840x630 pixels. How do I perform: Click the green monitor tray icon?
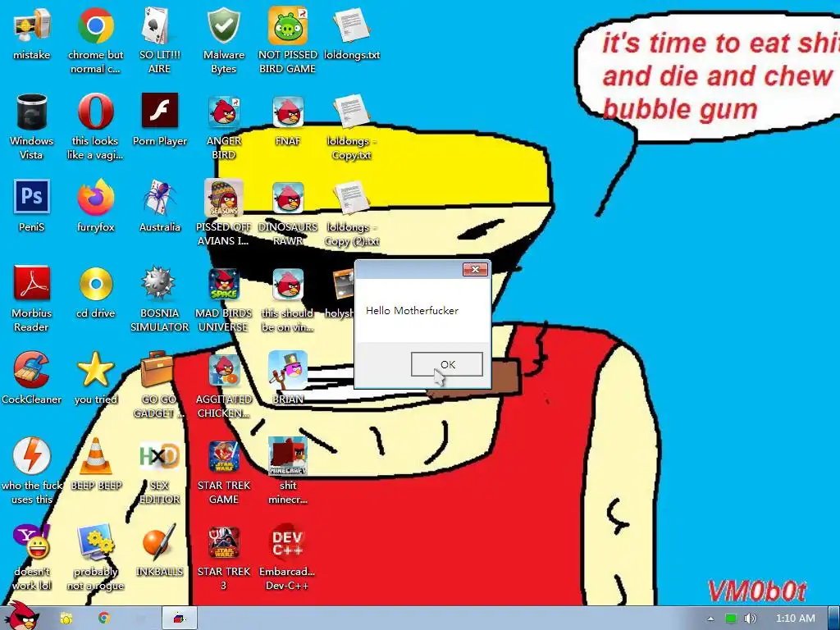(730, 619)
